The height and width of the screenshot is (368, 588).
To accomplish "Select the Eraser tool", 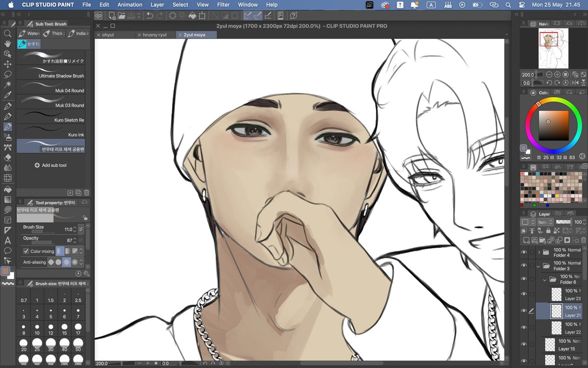I will click(x=7, y=158).
